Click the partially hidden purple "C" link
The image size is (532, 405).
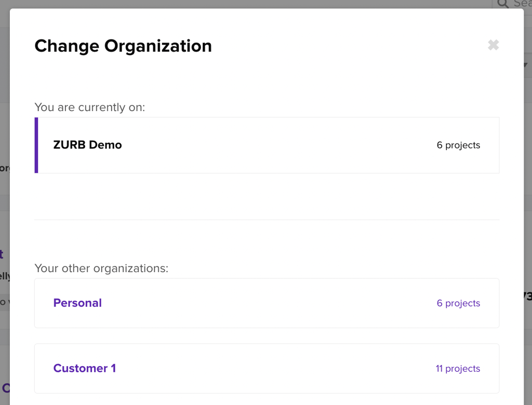(x=6, y=388)
